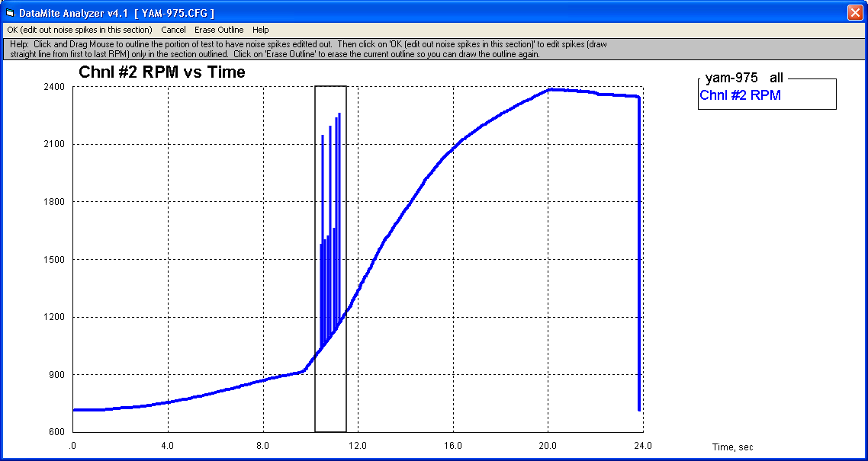Click the X-axis label 24.0

pos(643,445)
